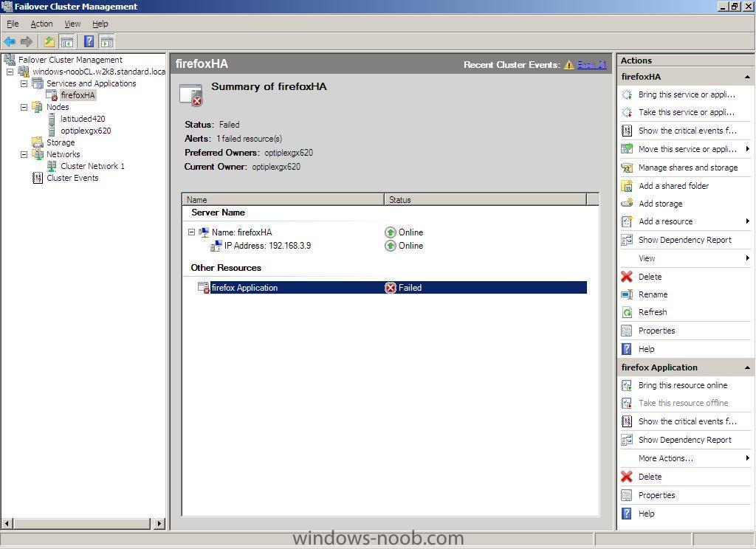Click the Up one level toolbar icon
Viewport: 756px width, 549px height.
click(49, 41)
